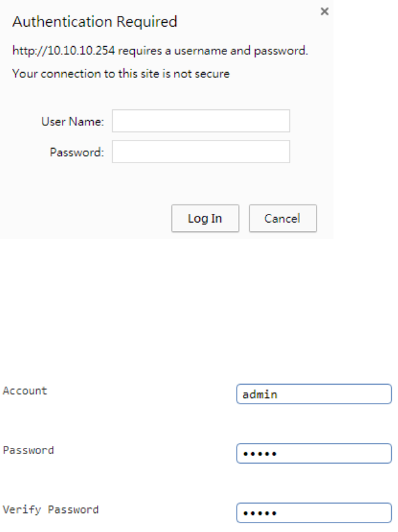Click the "Verify Password" label

(x=51, y=510)
